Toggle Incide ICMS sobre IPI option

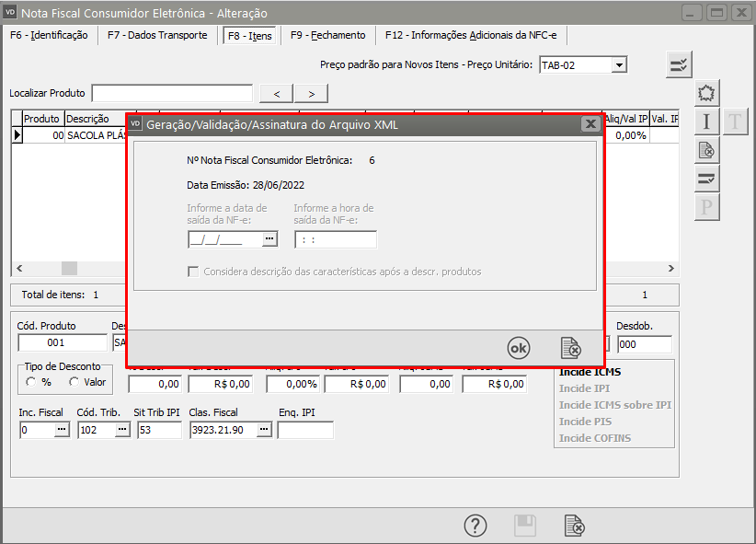tap(615, 405)
